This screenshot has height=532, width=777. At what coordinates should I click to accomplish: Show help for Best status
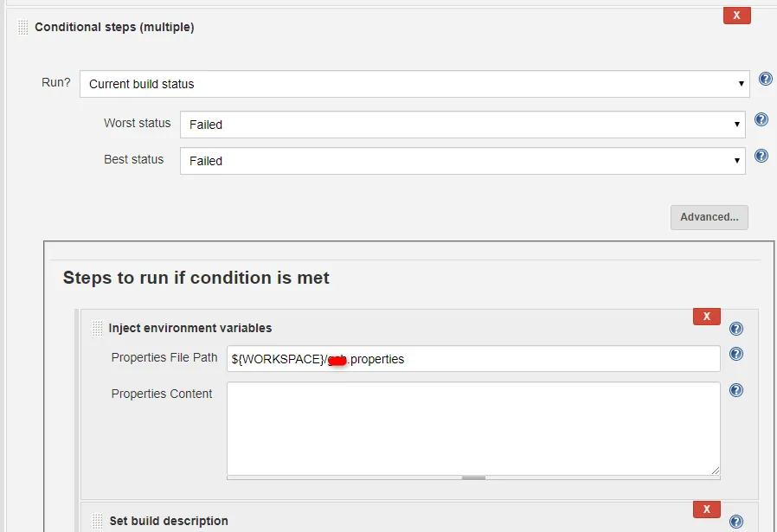tap(761, 157)
